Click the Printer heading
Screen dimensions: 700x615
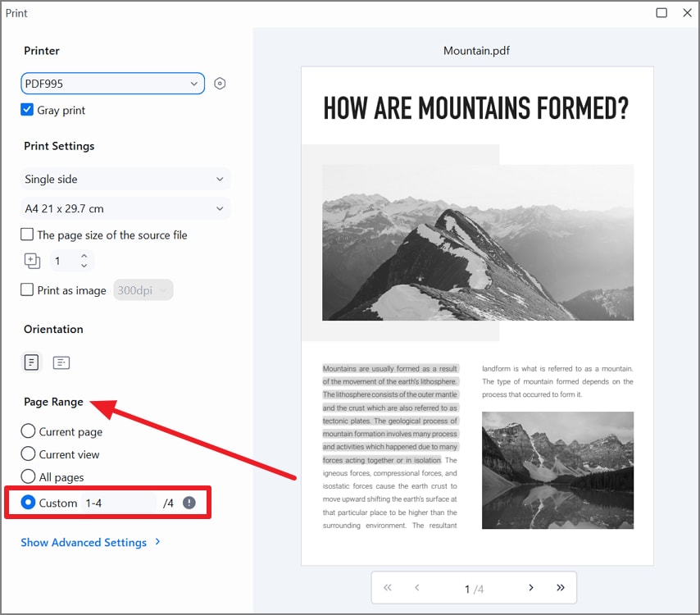42,51
